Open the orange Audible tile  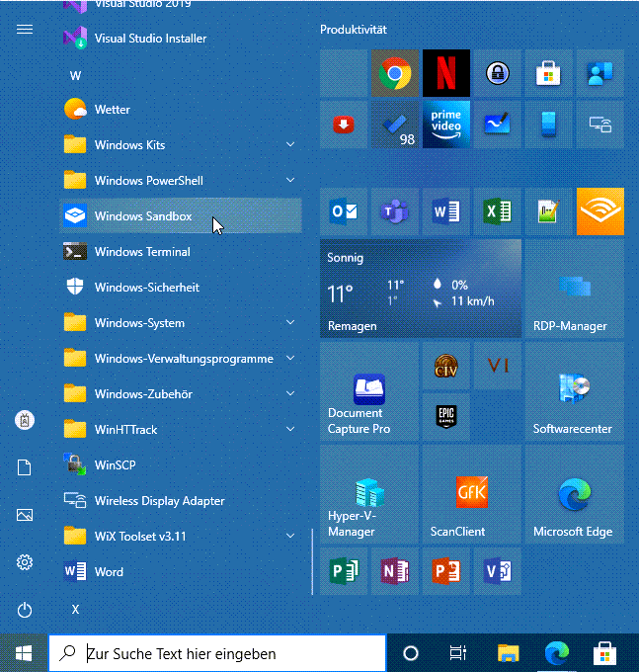(600, 211)
